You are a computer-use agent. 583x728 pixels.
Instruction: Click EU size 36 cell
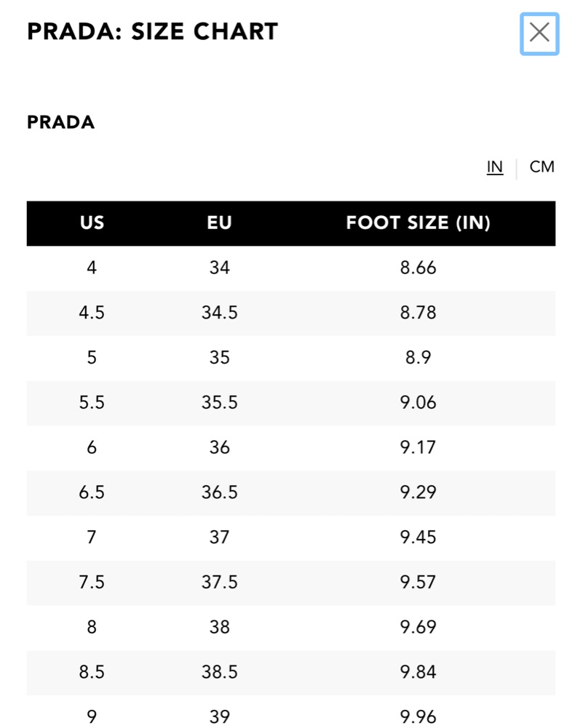click(x=219, y=447)
